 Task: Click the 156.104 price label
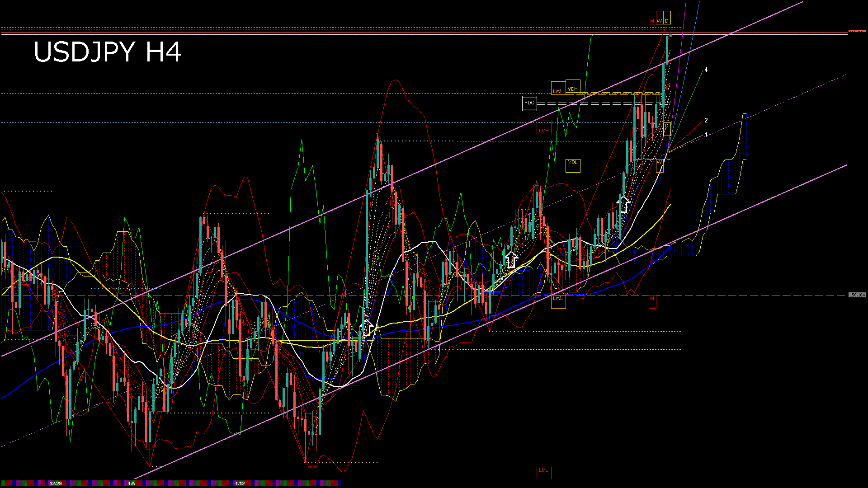(x=857, y=295)
